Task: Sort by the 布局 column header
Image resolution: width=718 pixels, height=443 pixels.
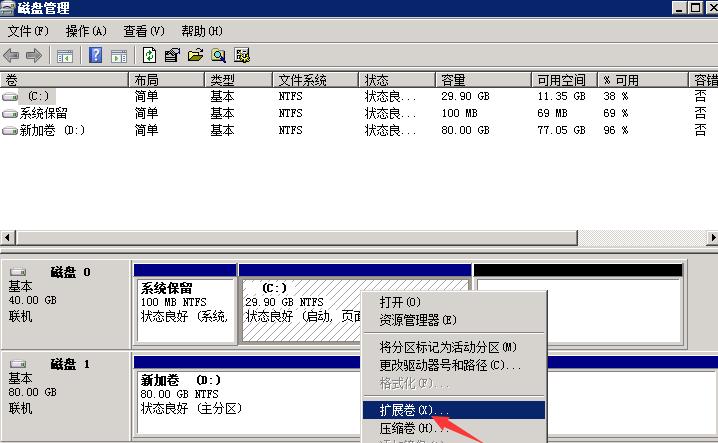Action: pos(167,80)
